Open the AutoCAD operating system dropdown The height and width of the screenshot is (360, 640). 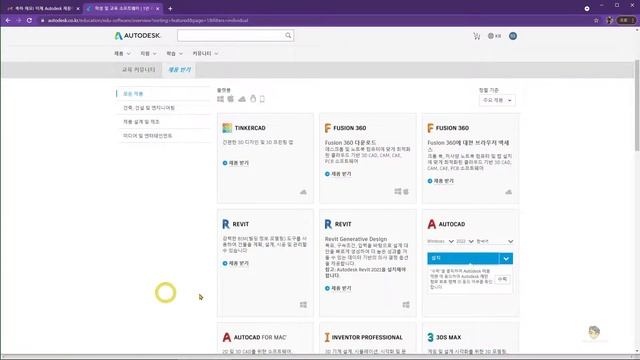[x=440, y=241]
